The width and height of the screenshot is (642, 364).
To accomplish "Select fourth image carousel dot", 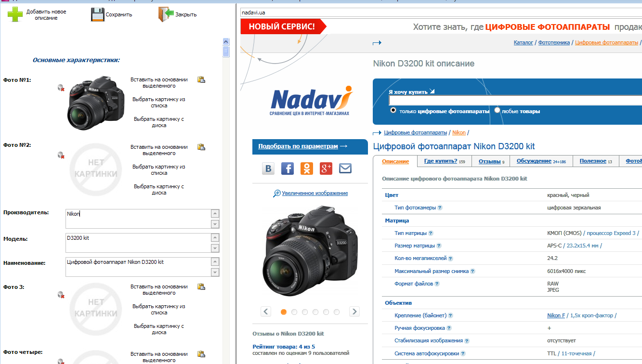I will pos(315,312).
